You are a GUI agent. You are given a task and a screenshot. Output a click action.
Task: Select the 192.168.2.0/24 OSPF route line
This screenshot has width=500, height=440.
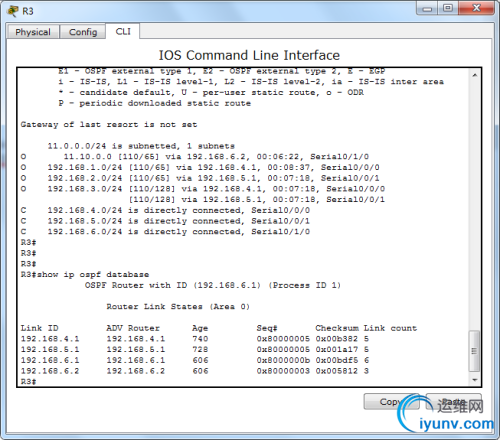pos(200,178)
